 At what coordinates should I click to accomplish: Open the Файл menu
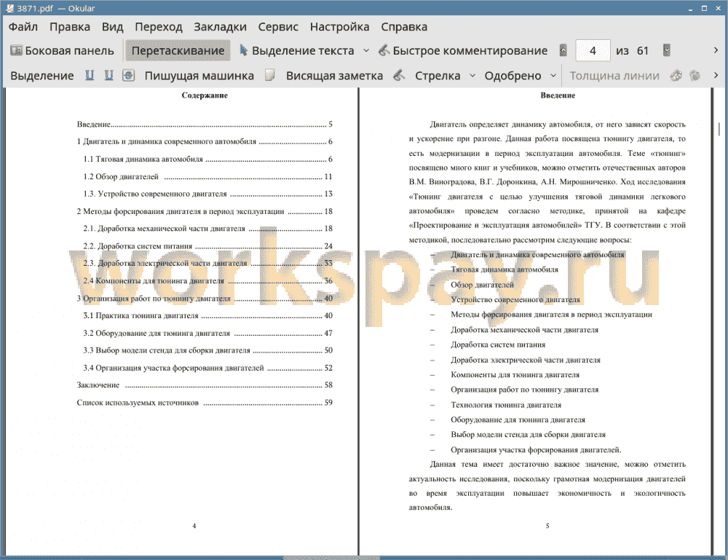pos(23,27)
